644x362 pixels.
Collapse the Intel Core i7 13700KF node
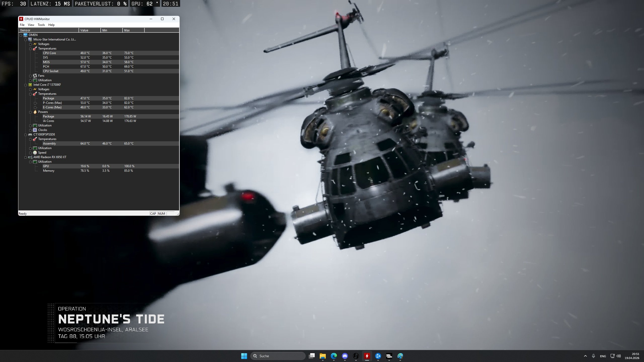click(x=25, y=85)
